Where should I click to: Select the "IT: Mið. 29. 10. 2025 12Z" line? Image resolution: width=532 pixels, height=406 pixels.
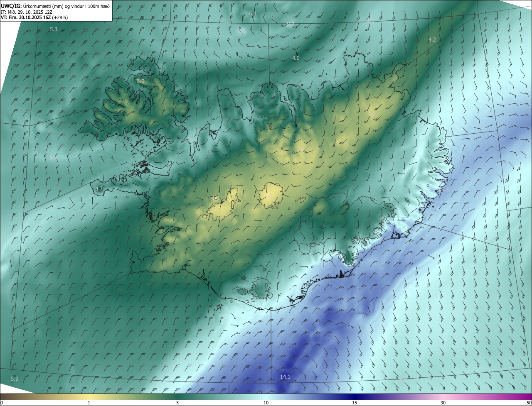click(x=26, y=12)
